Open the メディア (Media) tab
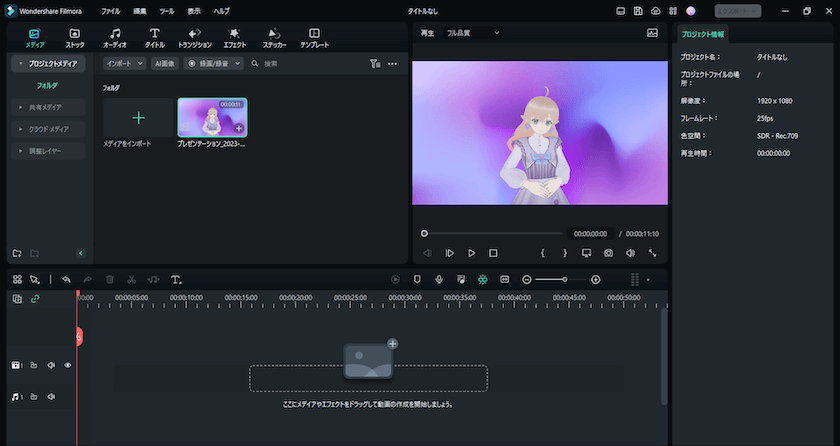Image resolution: width=840 pixels, height=446 pixels. point(35,39)
